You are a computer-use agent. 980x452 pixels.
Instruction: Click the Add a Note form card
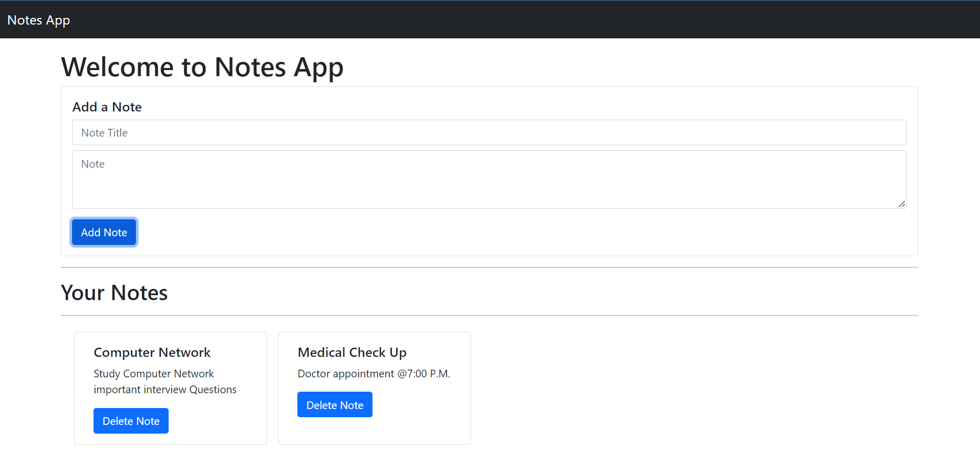point(489,171)
